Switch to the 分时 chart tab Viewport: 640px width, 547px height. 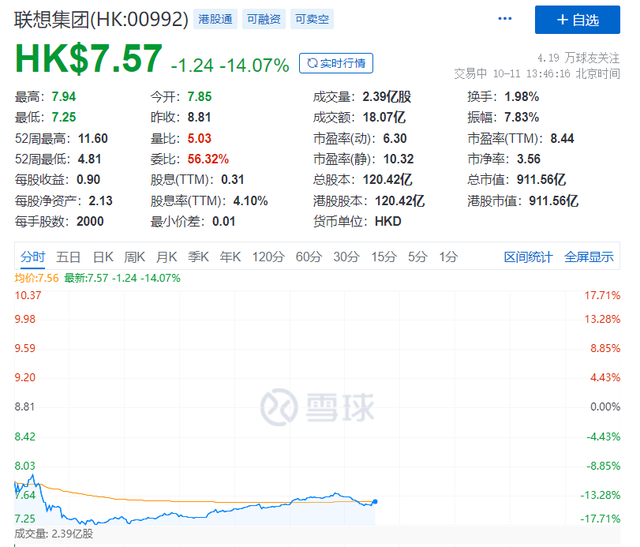[33, 257]
